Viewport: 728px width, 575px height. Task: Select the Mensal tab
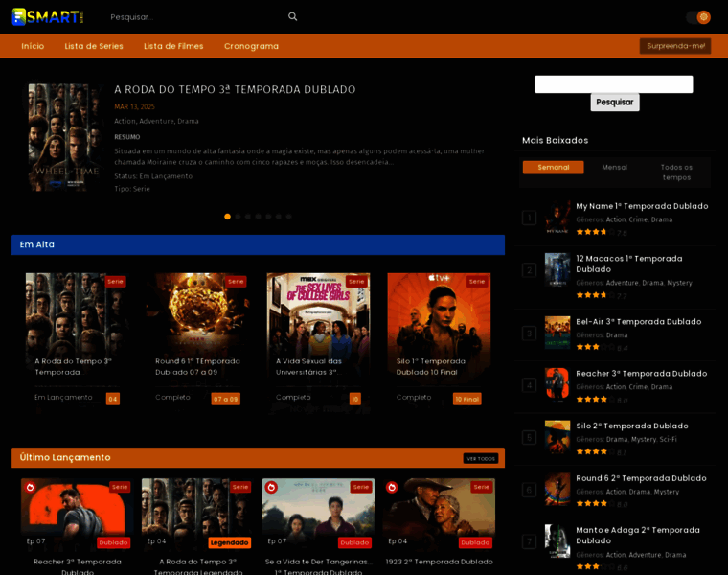click(x=614, y=167)
